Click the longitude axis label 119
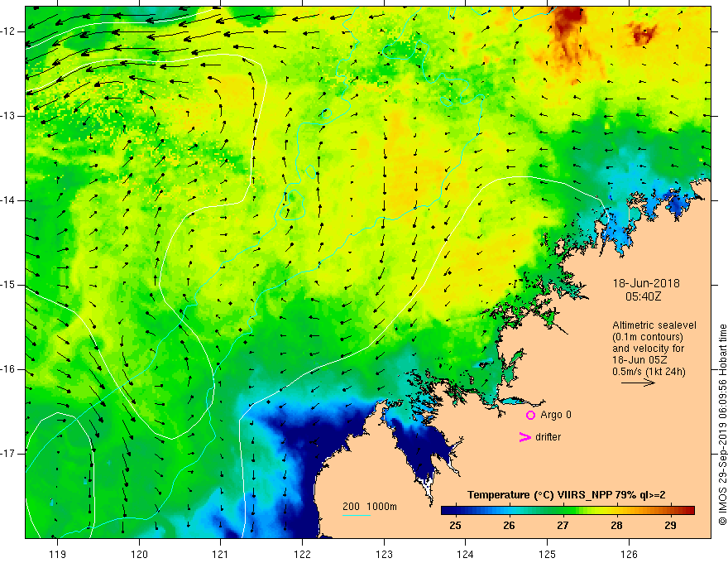728x563 pixels. coord(58,554)
